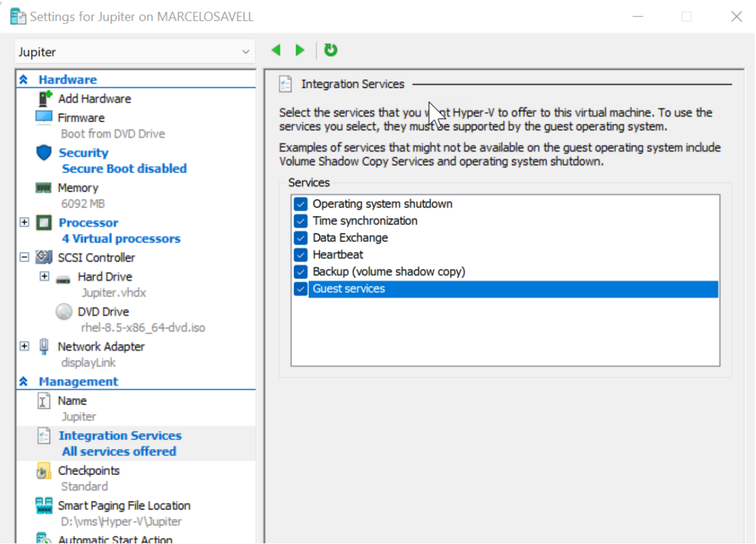This screenshot has width=756, height=544.
Task: Expand the Network Adapter node
Action: [x=24, y=346]
